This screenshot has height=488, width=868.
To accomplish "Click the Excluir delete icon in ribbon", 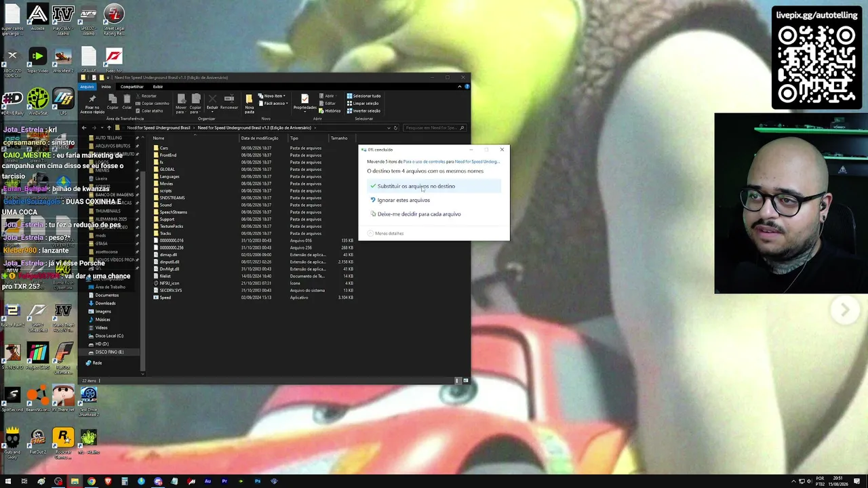I will click(x=212, y=99).
